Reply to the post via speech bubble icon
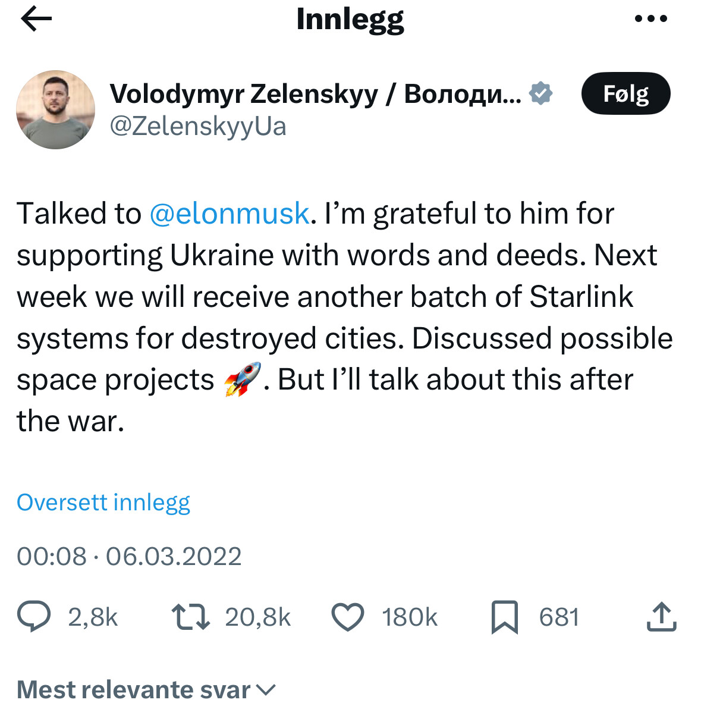Screen dimensions: 701x728 [34, 616]
